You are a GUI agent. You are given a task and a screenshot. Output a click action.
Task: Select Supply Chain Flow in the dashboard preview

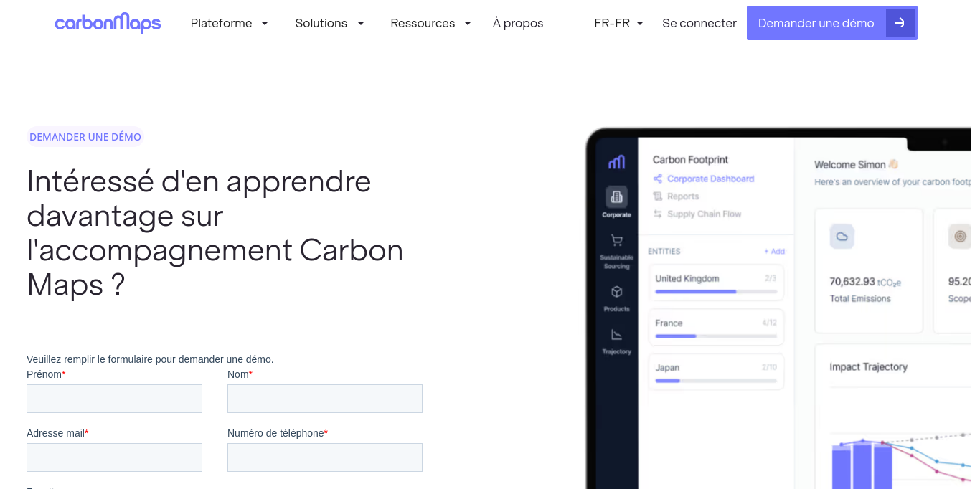(x=697, y=214)
